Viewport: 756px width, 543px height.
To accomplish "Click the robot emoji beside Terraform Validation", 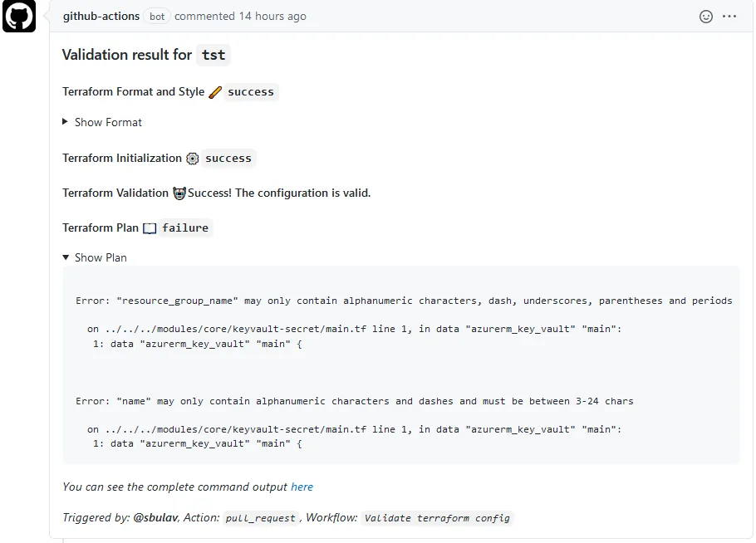I will click(x=179, y=193).
